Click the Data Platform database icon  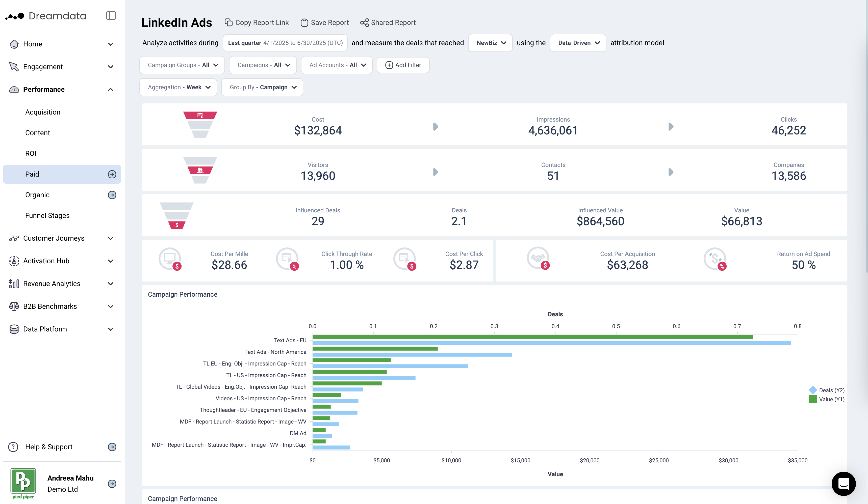pyautogui.click(x=14, y=329)
